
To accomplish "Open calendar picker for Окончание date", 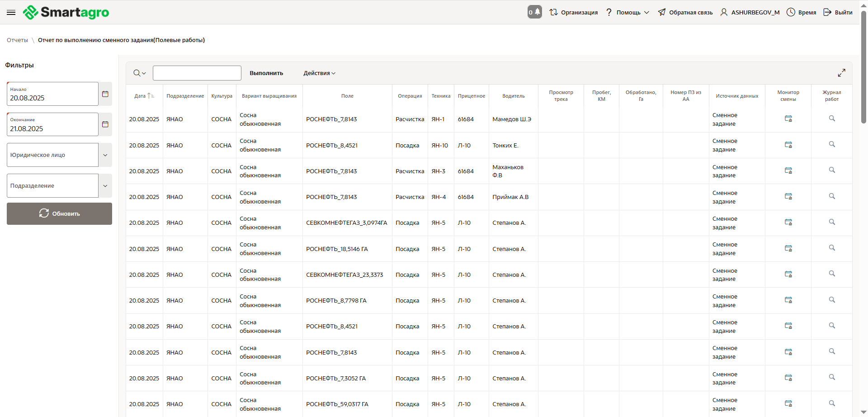I will point(105,124).
